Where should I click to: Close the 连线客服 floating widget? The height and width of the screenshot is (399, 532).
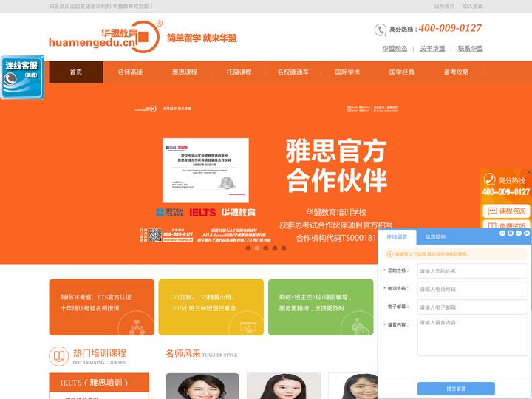(x=42, y=58)
